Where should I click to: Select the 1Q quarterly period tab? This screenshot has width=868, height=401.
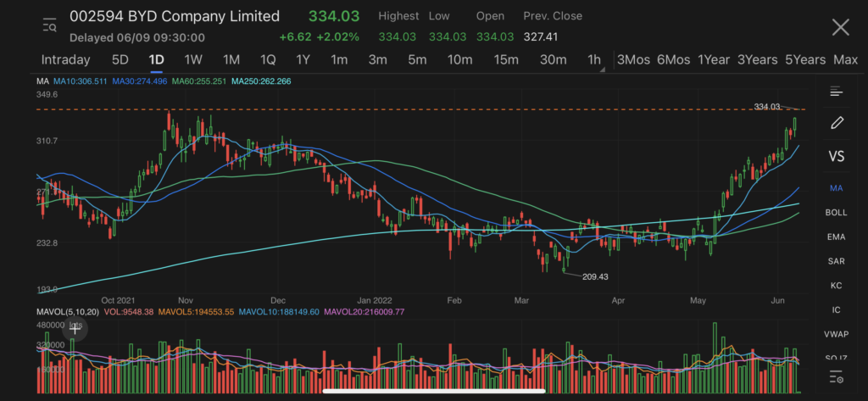click(x=267, y=60)
